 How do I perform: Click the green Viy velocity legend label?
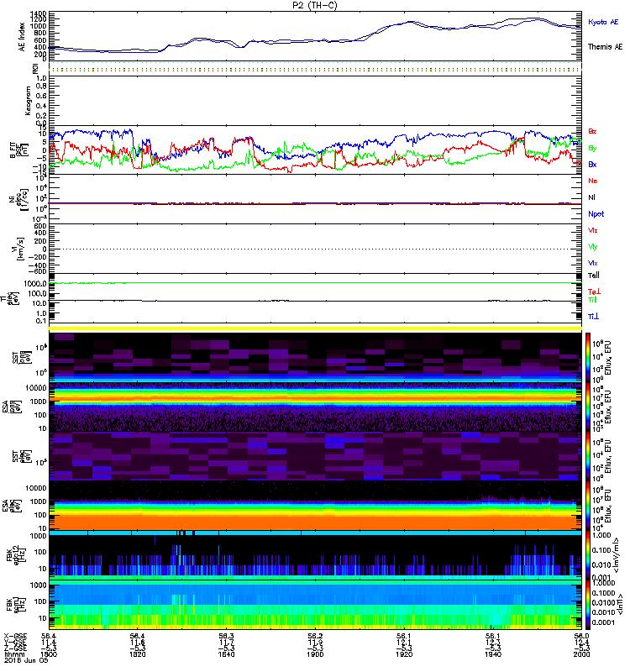click(x=593, y=246)
